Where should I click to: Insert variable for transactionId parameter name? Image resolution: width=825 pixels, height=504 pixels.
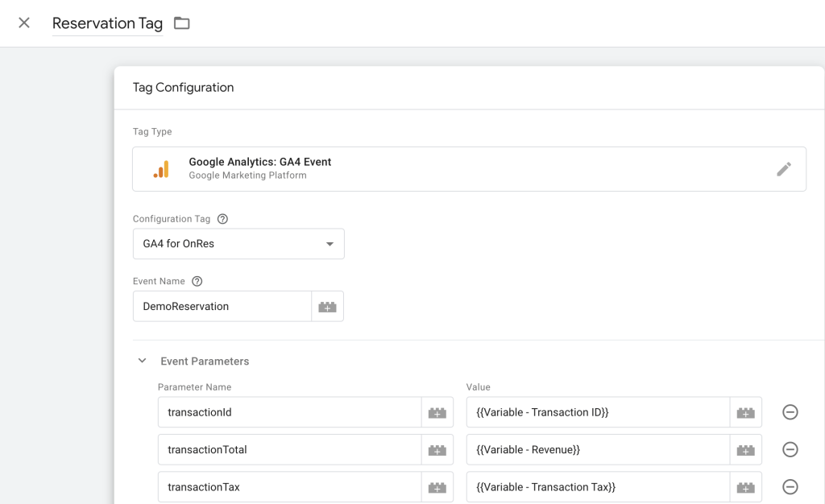point(437,412)
